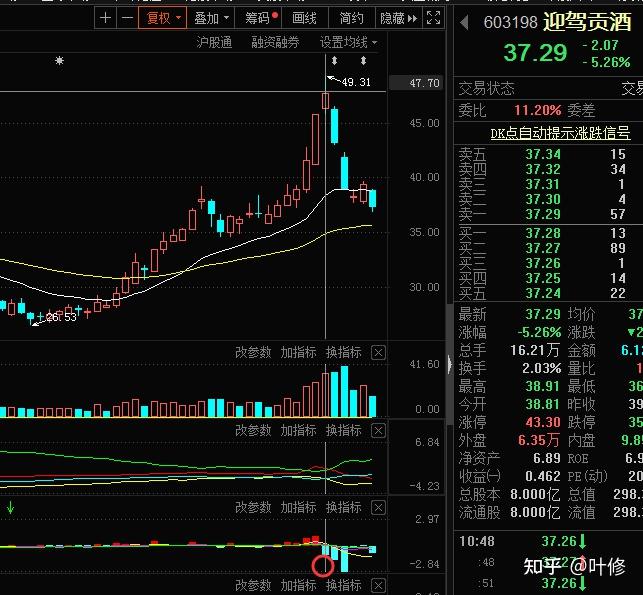Click the 外盘 value 6.35万

coord(539,440)
